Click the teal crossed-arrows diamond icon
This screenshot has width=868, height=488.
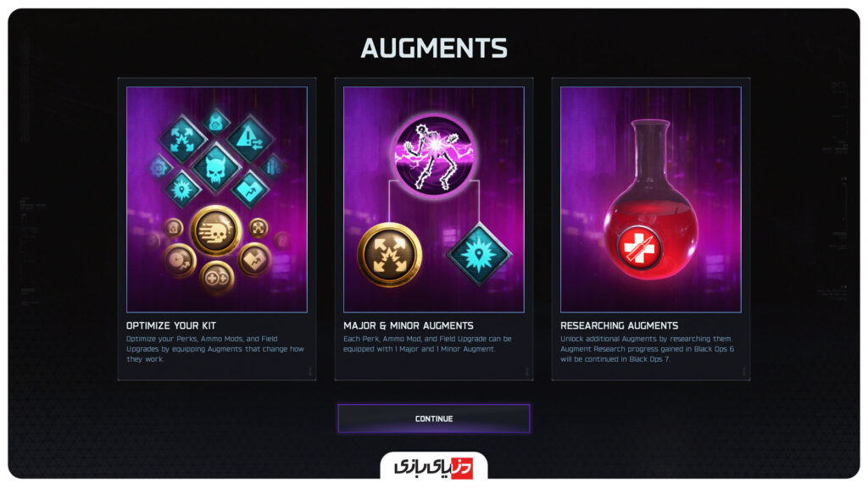click(182, 139)
